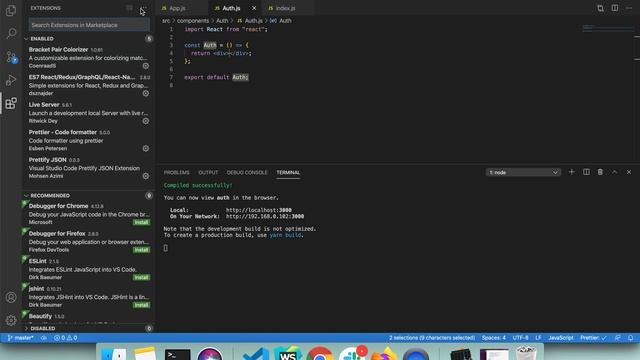Screen dimensions: 640x360
Task: Split the editor to the right
Action: (615, 8)
